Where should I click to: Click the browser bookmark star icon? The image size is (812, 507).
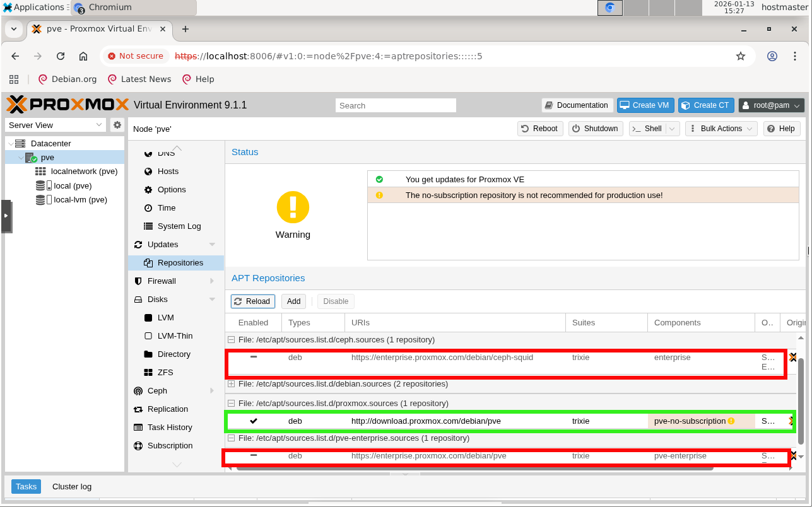741,56
